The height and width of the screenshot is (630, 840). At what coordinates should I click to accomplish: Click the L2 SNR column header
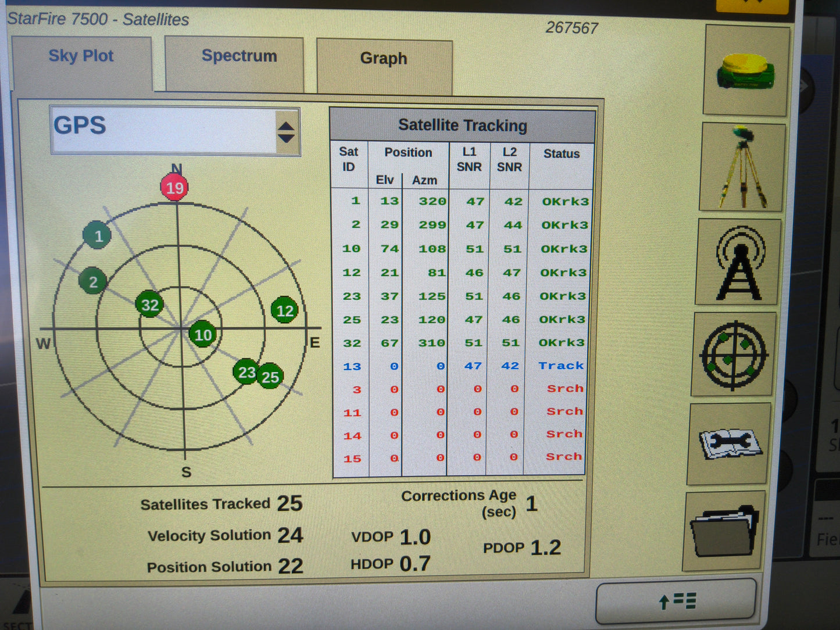pos(509,159)
